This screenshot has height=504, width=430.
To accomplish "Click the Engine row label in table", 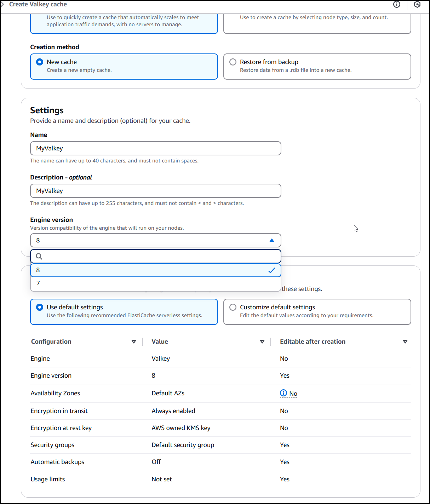I will tap(40, 359).
